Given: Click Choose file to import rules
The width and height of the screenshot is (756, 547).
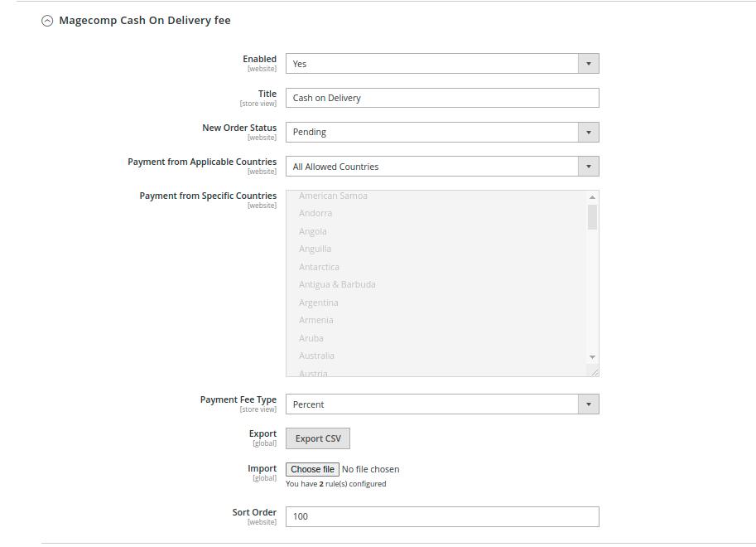Looking at the screenshot, I should [312, 469].
